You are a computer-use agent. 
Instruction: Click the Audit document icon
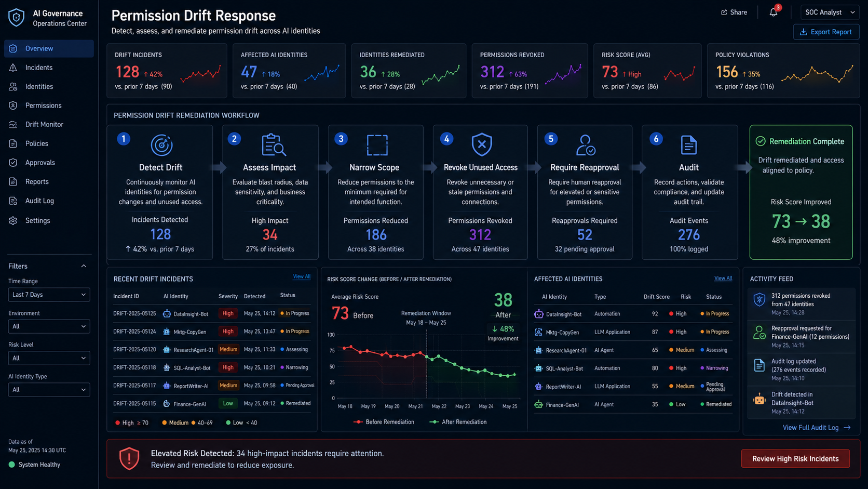click(689, 145)
